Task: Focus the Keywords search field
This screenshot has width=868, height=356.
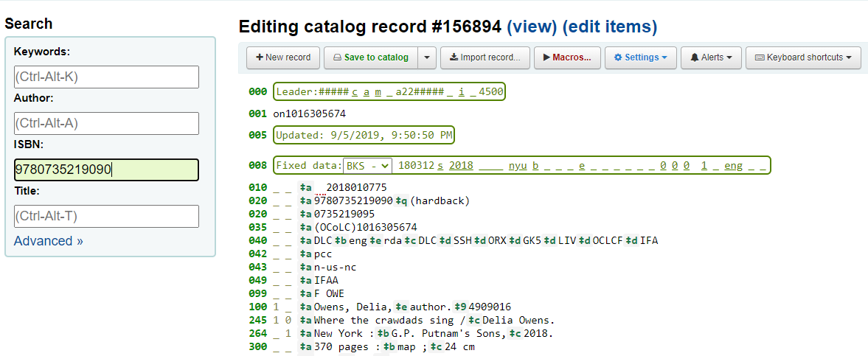Action: tap(106, 77)
